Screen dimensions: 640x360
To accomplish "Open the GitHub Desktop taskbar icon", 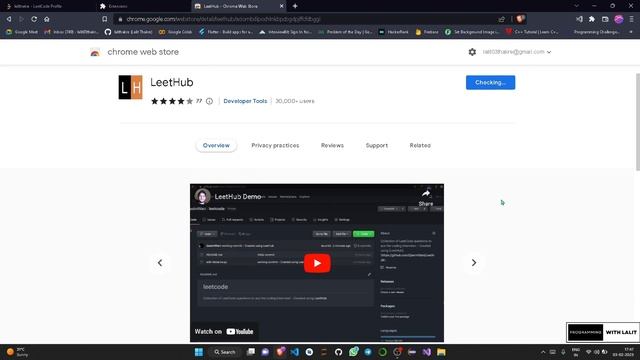I will click(x=338, y=352).
